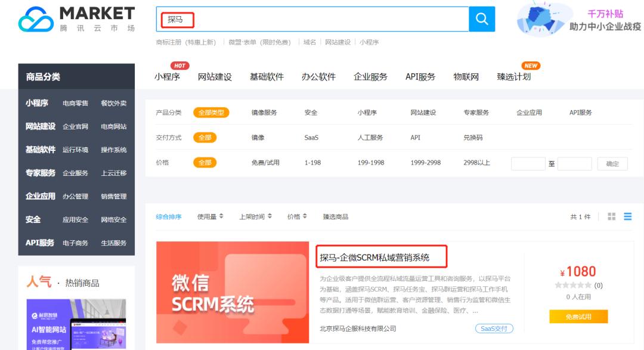The image size is (644, 350).
Task: Switch to grid view layout icon
Action: coord(612,216)
